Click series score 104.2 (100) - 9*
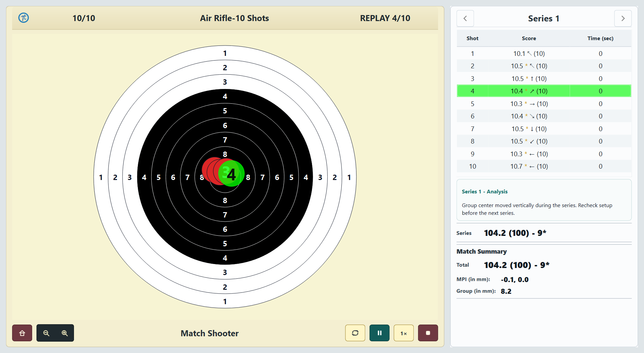The height and width of the screenshot is (353, 644). pyautogui.click(x=515, y=233)
